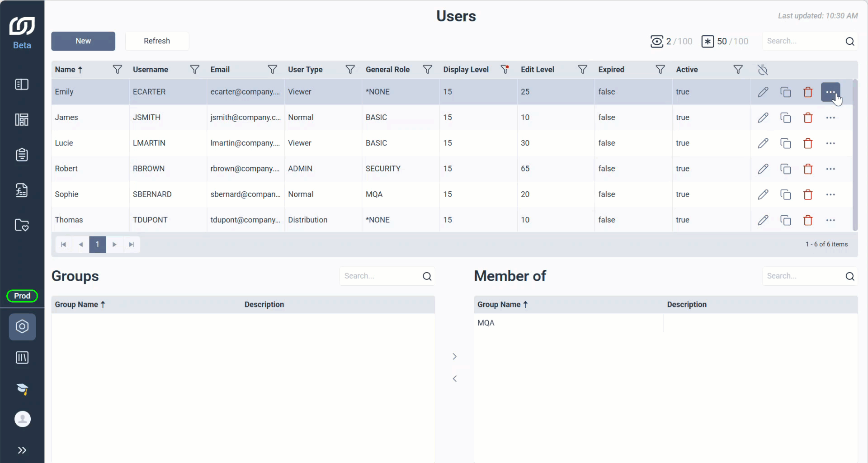The height and width of the screenshot is (463, 868).
Task: Open the Display Level column filter
Action: pyautogui.click(x=505, y=69)
